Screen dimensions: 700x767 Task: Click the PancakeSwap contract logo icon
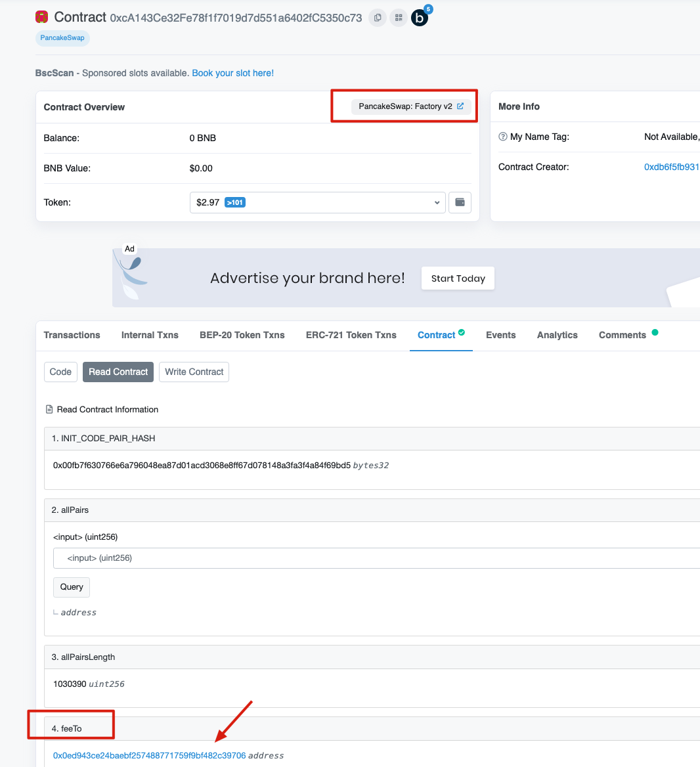click(41, 17)
